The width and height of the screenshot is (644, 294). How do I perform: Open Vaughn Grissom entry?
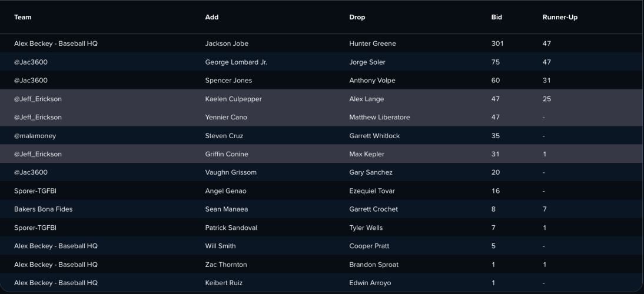click(x=231, y=172)
